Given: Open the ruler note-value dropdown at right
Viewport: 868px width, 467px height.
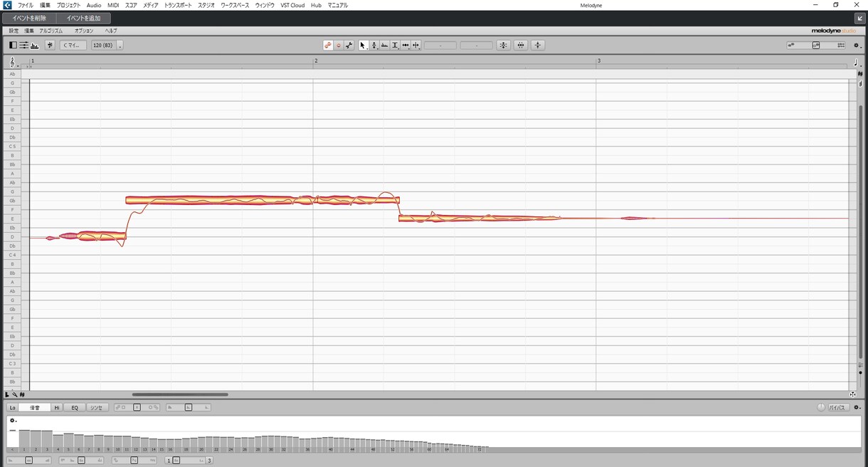Looking at the screenshot, I should [x=857, y=63].
